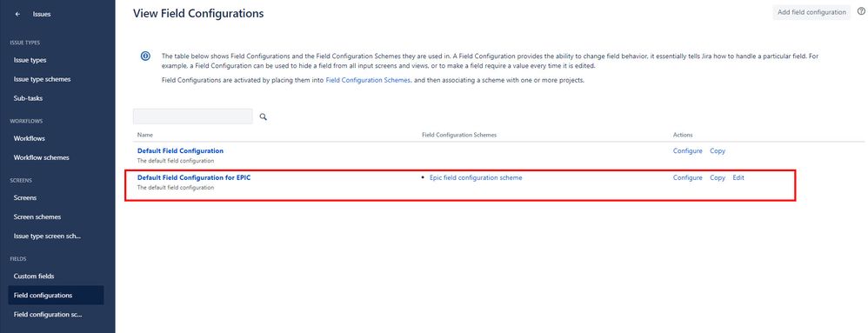Configure Default Field Configuration for EPIC
The image size is (868, 333).
(688, 178)
